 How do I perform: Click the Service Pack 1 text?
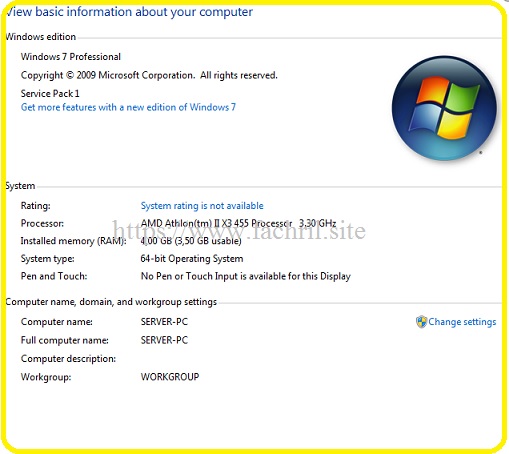(50, 94)
